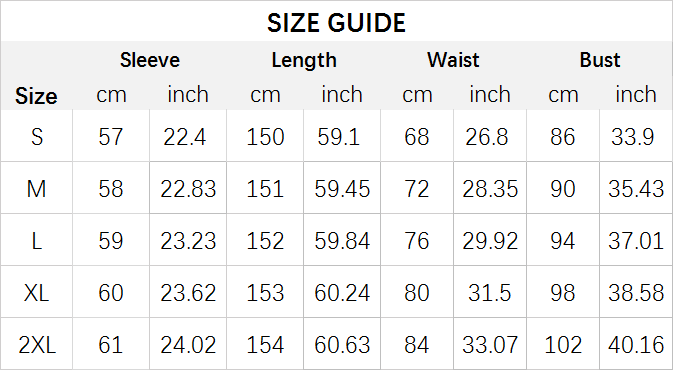Click the 38.58 inch bust cell

pyautogui.click(x=636, y=293)
